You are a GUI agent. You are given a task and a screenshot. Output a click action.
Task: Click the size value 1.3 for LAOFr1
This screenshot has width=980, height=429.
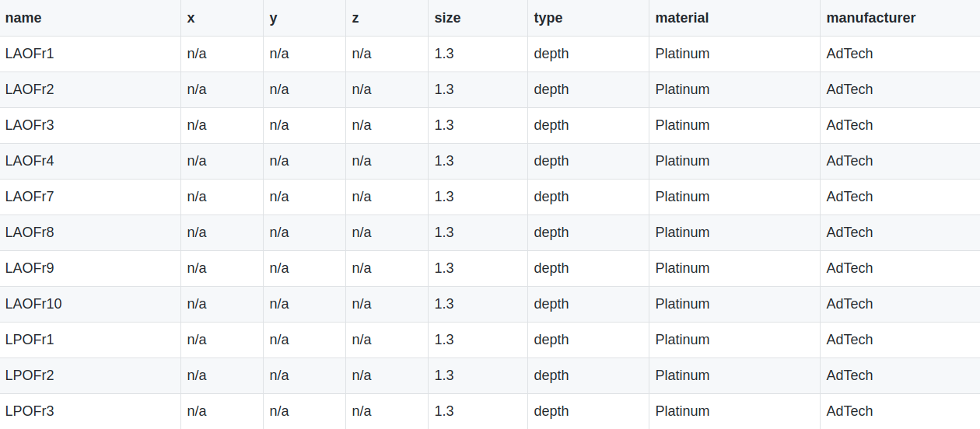coord(443,54)
